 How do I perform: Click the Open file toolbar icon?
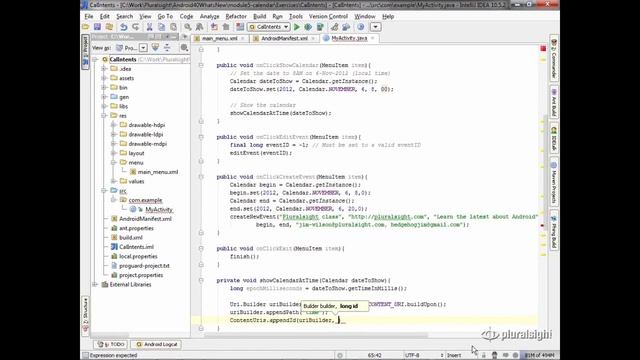pyautogui.click(x=86, y=27)
